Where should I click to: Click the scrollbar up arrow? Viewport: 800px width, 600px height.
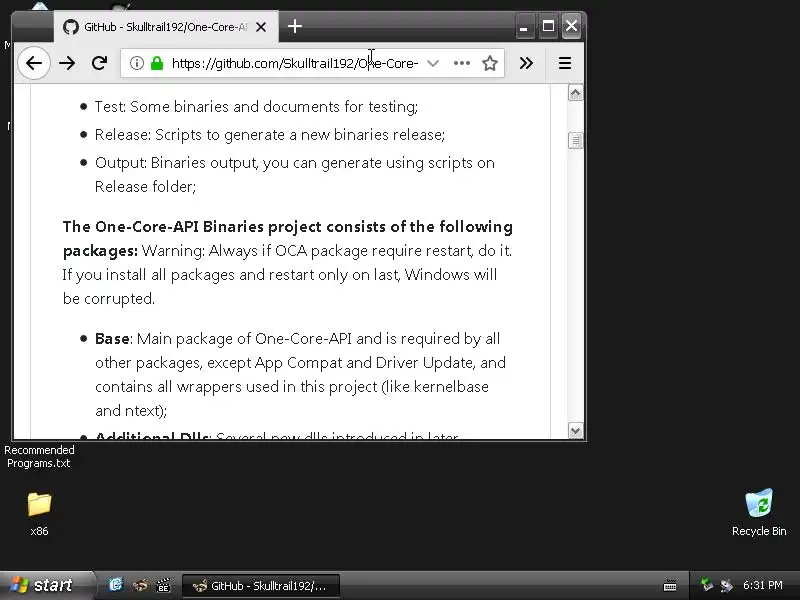click(576, 93)
